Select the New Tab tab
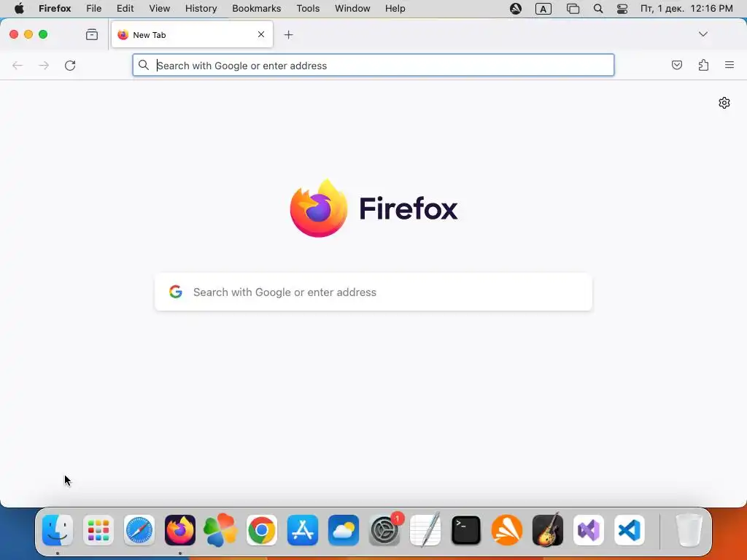Image resolution: width=747 pixels, height=560 pixels. click(x=192, y=35)
